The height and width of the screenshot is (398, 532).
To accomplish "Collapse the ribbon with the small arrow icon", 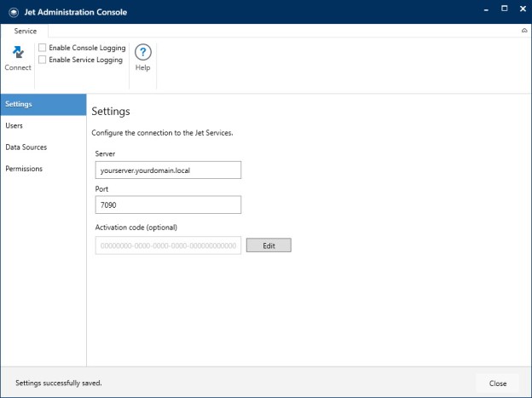I will [x=524, y=31].
